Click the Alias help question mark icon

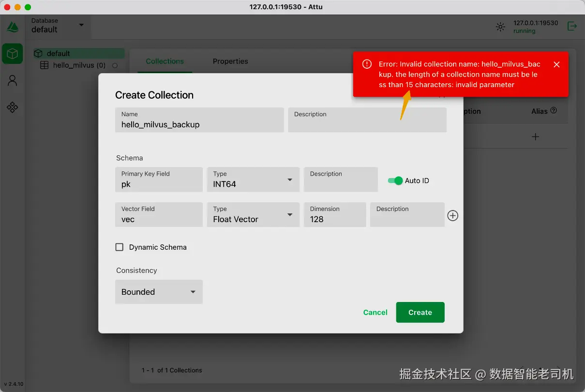[x=554, y=110]
